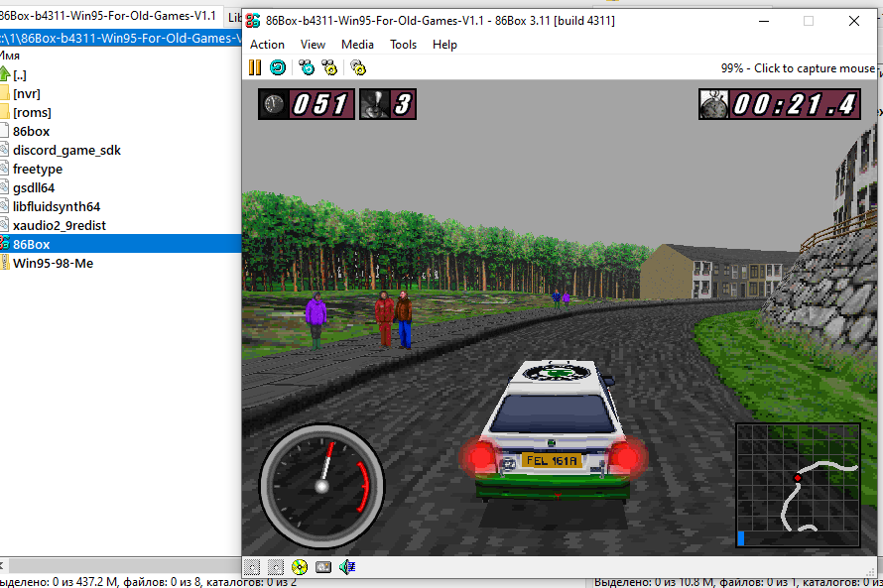The width and height of the screenshot is (883, 588).
Task: Click the sound speaker status bar icon
Action: [347, 566]
